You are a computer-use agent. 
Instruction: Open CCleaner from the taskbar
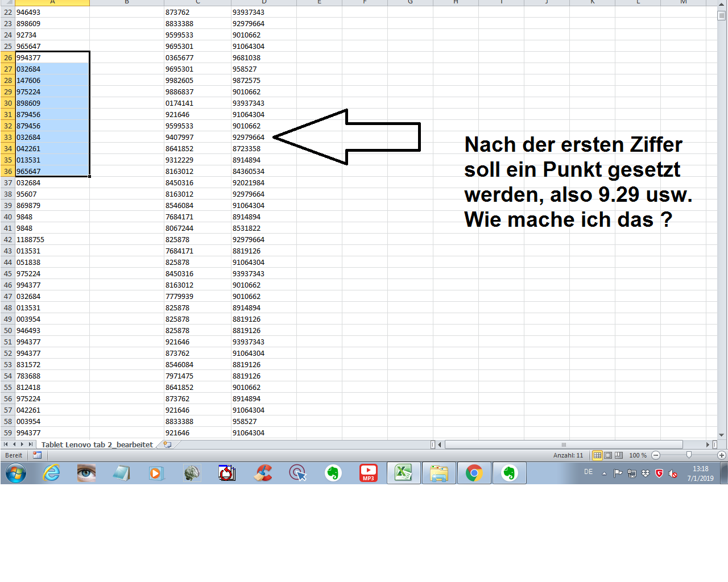263,473
